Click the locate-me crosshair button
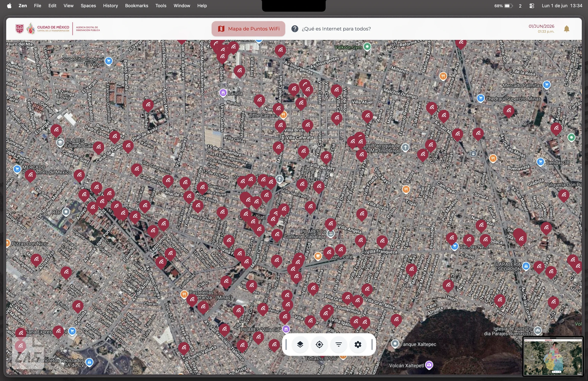This screenshot has width=588, height=381. 319,344
